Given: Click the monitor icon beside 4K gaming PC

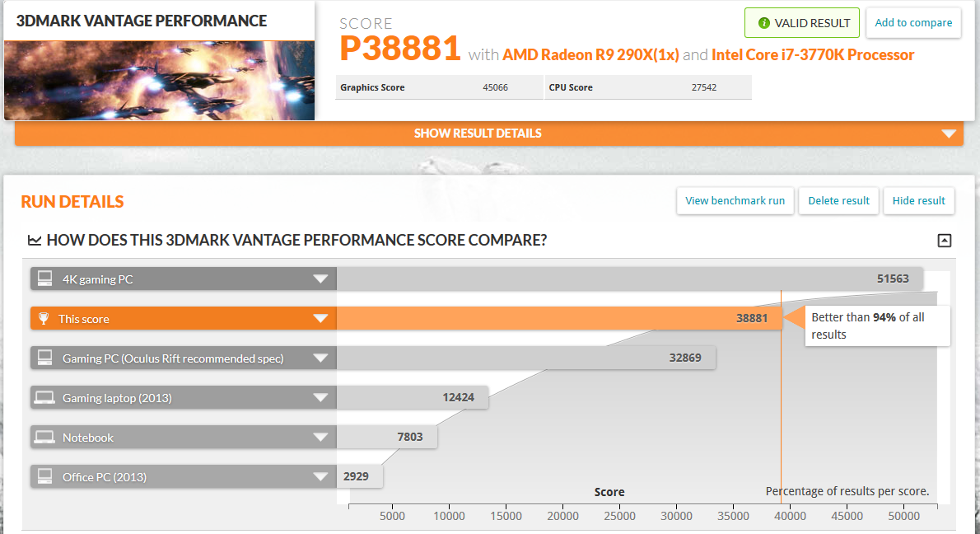Looking at the screenshot, I should [x=45, y=279].
